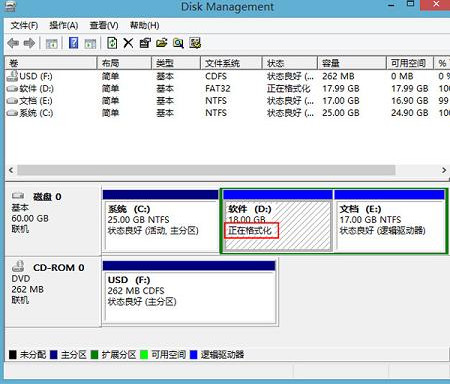The image size is (450, 384).
Task: Sort by the 容量 column header
Action: (352, 63)
